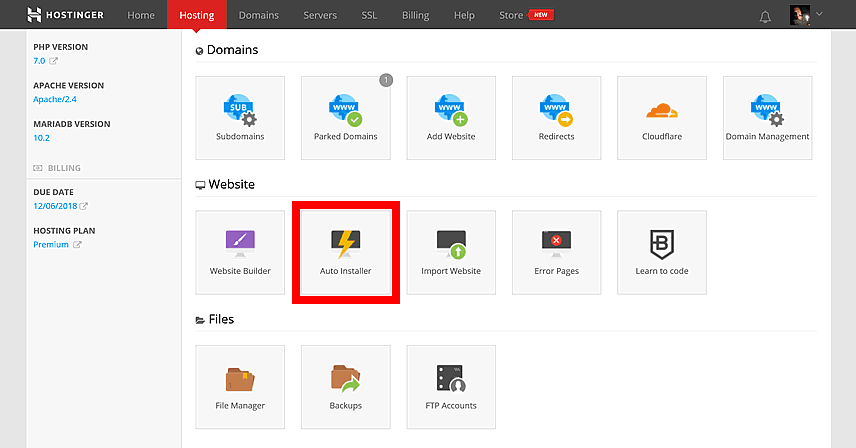Open the FTP Accounts tile
856x448 pixels.
point(451,387)
